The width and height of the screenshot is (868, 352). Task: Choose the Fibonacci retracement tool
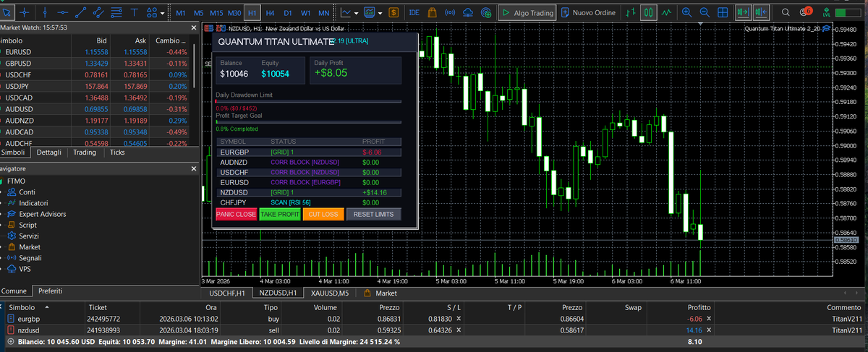pos(117,12)
